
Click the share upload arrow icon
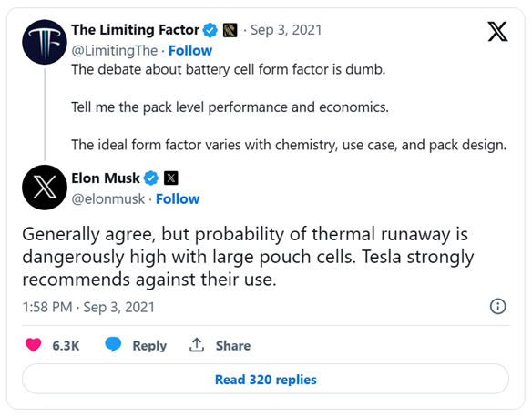pyautogui.click(x=197, y=345)
